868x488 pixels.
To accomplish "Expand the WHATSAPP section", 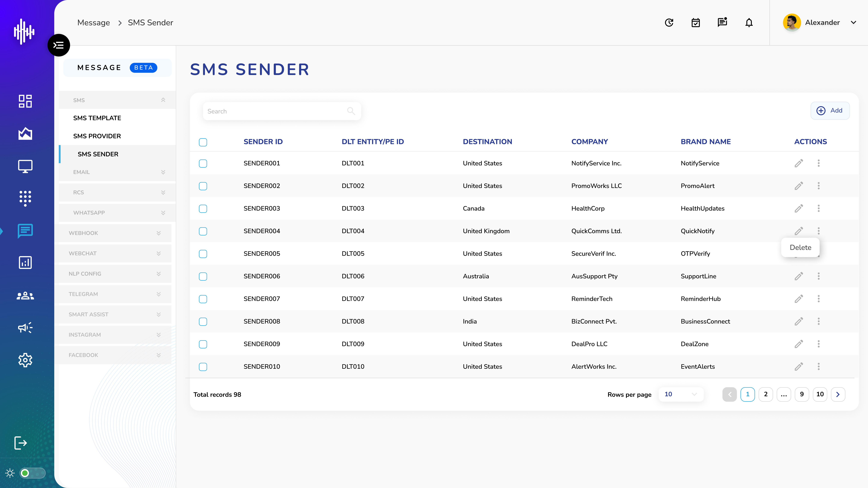I will pos(117,213).
